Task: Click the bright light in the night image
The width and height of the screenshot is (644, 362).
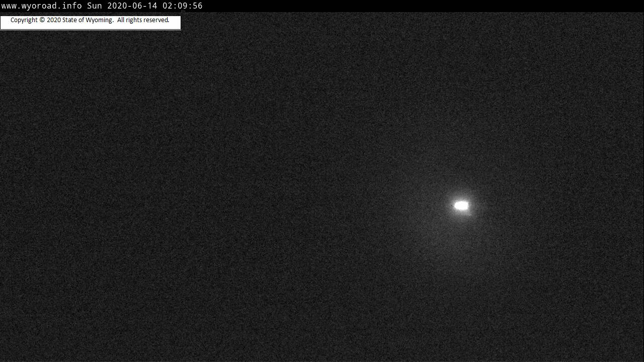Action: tap(461, 206)
